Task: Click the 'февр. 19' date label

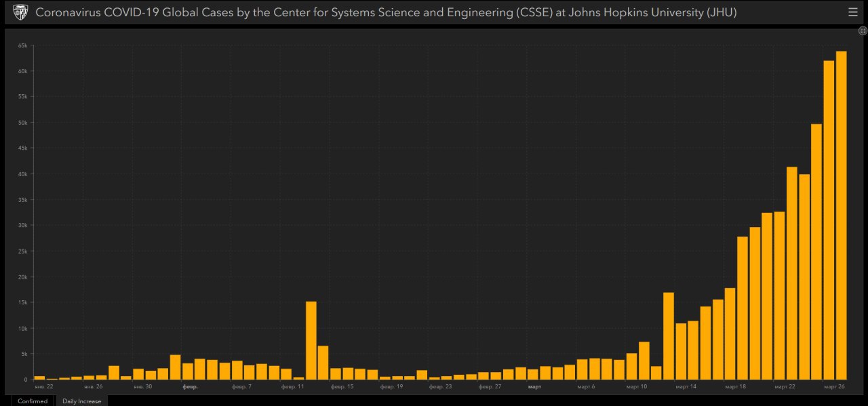Action: tap(391, 386)
